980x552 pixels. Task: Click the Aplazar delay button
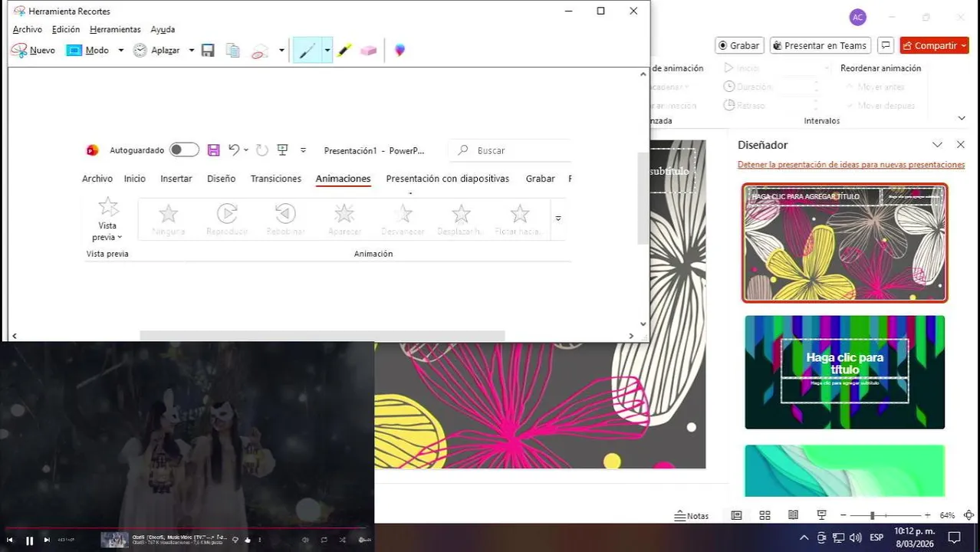point(156,51)
